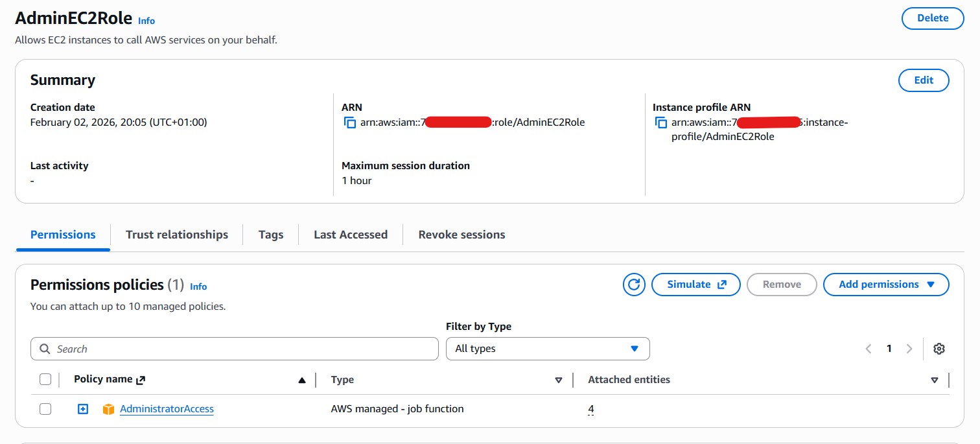
Task: Expand the AdministratorAccess policy details
Action: coord(82,409)
